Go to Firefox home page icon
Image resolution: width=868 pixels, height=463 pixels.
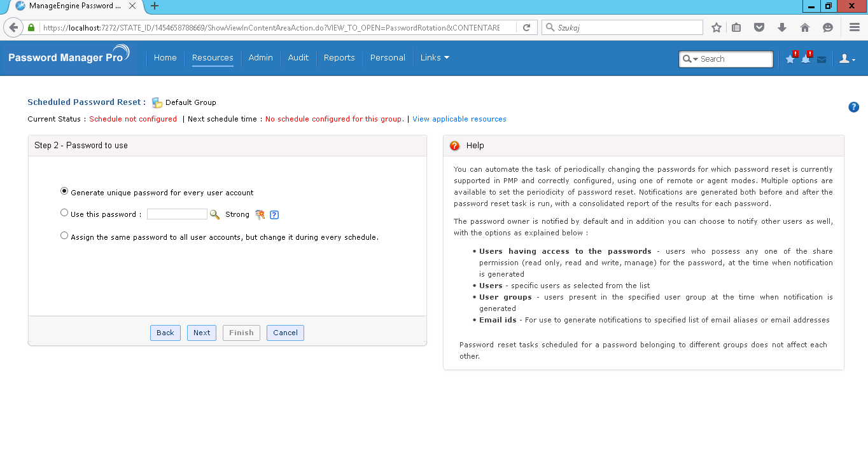click(x=805, y=27)
